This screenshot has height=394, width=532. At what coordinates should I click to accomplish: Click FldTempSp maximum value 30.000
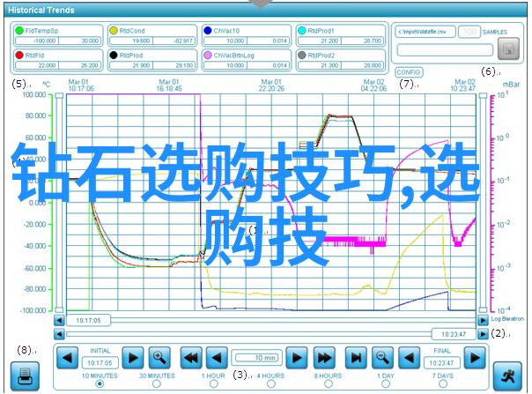pyautogui.click(x=80, y=41)
